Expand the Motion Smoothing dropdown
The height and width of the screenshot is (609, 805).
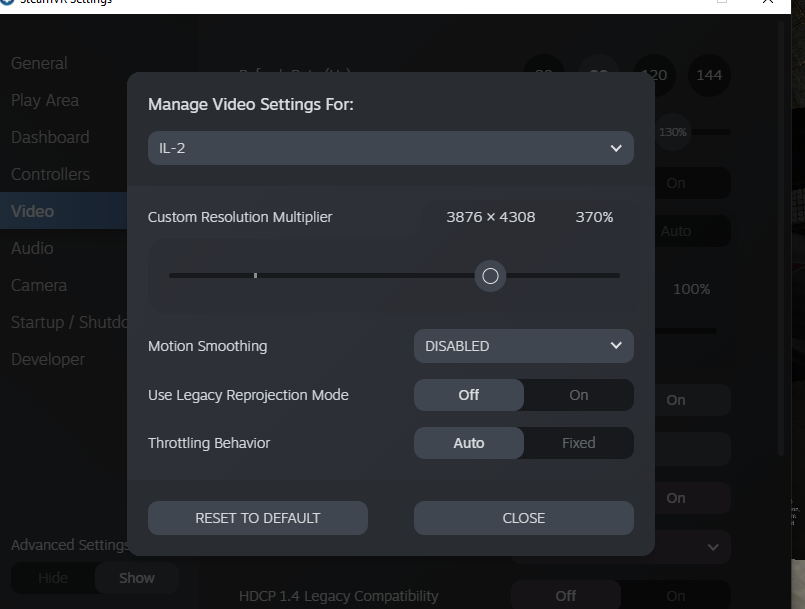coord(523,346)
